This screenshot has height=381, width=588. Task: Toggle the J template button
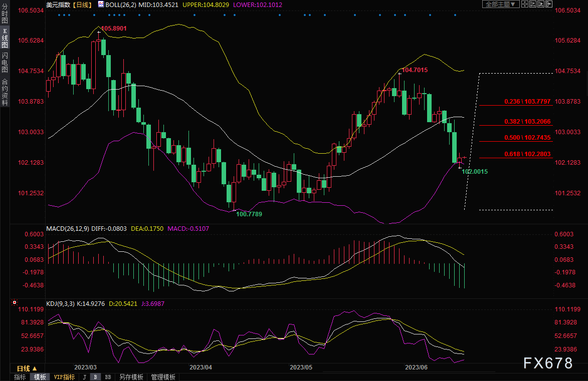(84, 377)
